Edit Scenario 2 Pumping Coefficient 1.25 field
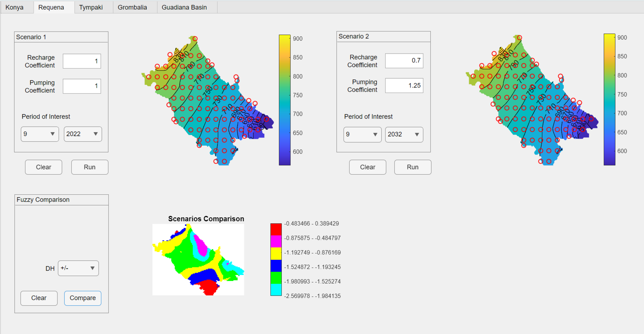The image size is (644, 334). point(404,86)
